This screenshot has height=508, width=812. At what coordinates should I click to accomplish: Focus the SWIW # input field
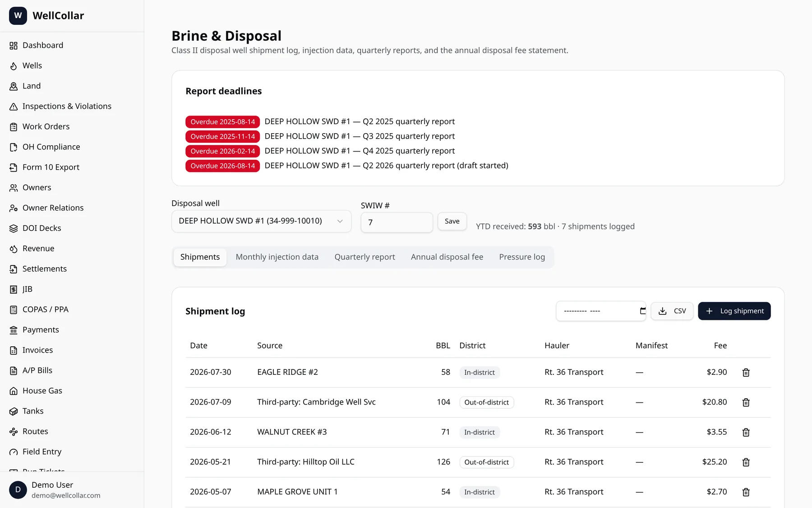[x=397, y=222]
